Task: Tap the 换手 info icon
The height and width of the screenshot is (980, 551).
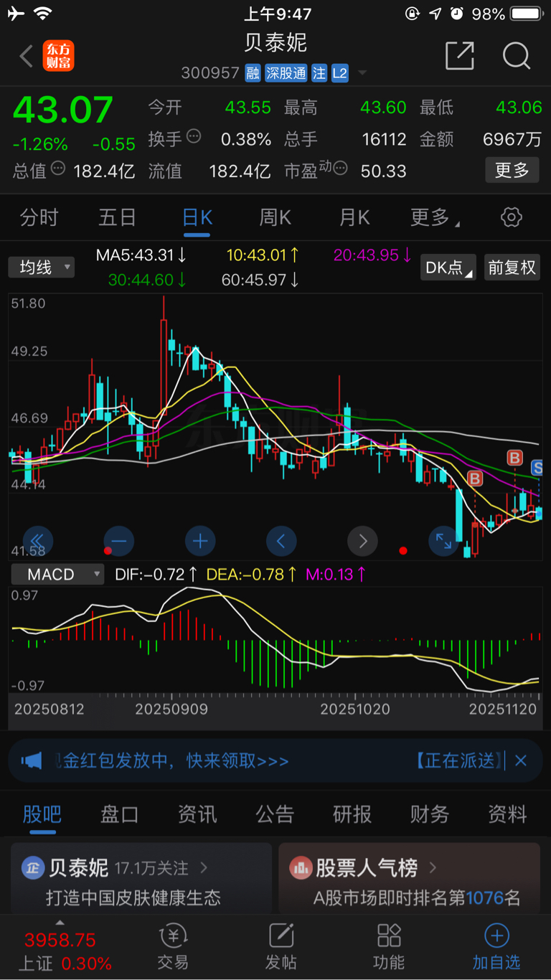Action: (194, 136)
